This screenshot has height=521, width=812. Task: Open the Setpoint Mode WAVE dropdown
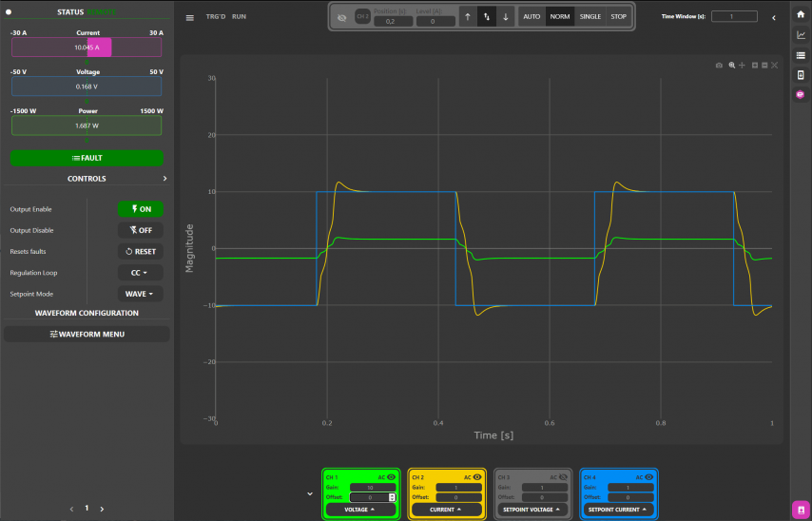point(140,294)
